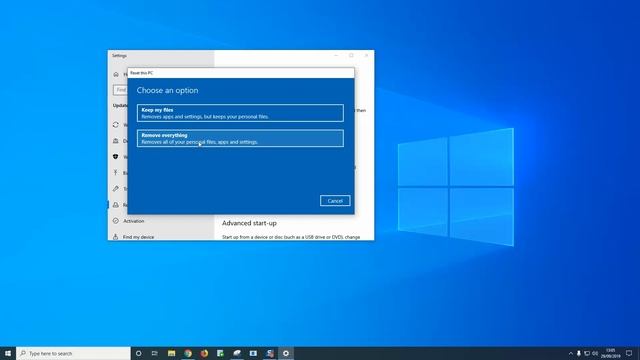Click the Backup arrow icon in sidebar

click(x=116, y=173)
